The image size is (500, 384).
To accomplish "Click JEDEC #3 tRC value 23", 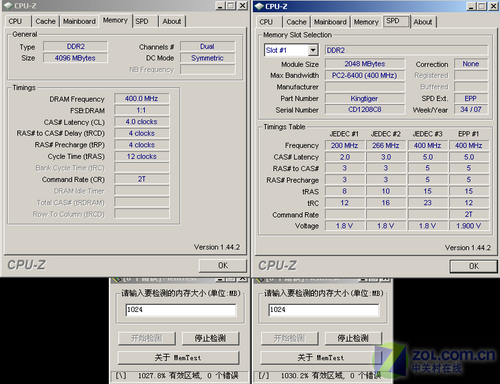I will [428, 203].
